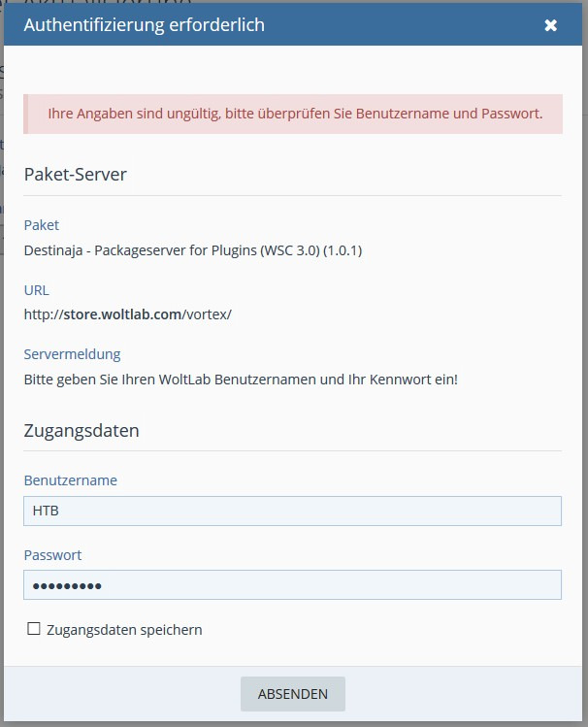Click the blue 'URL' label
The height and width of the screenshot is (727, 588).
[x=36, y=290]
